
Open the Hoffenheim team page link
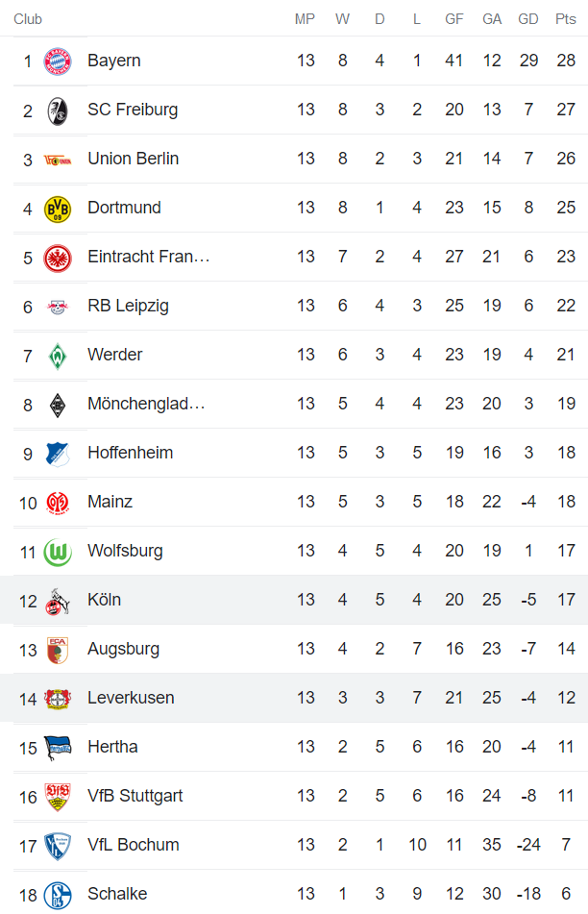133,452
